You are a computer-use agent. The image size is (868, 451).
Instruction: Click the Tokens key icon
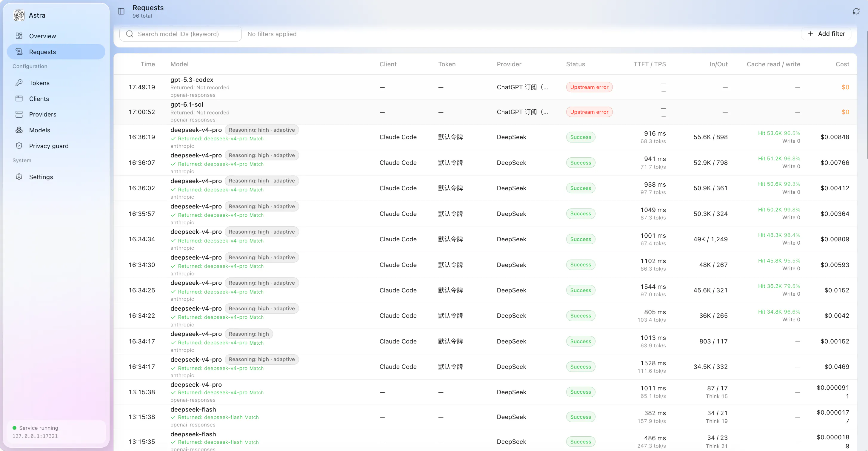click(19, 83)
